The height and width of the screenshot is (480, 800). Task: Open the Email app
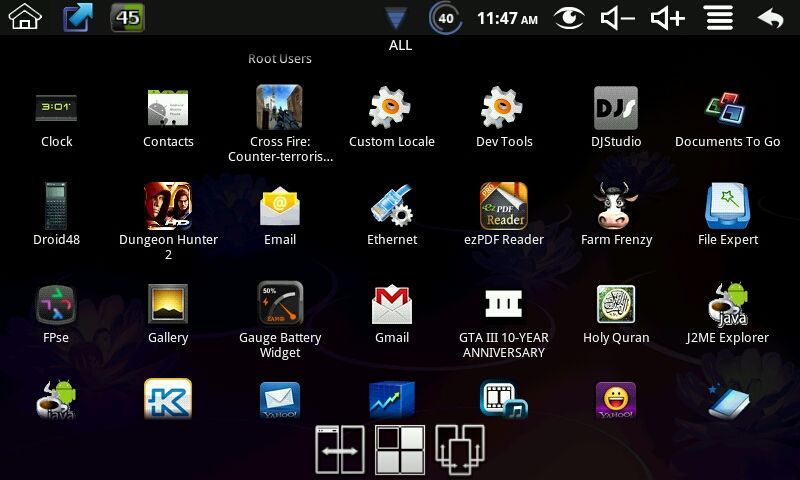tap(280, 206)
